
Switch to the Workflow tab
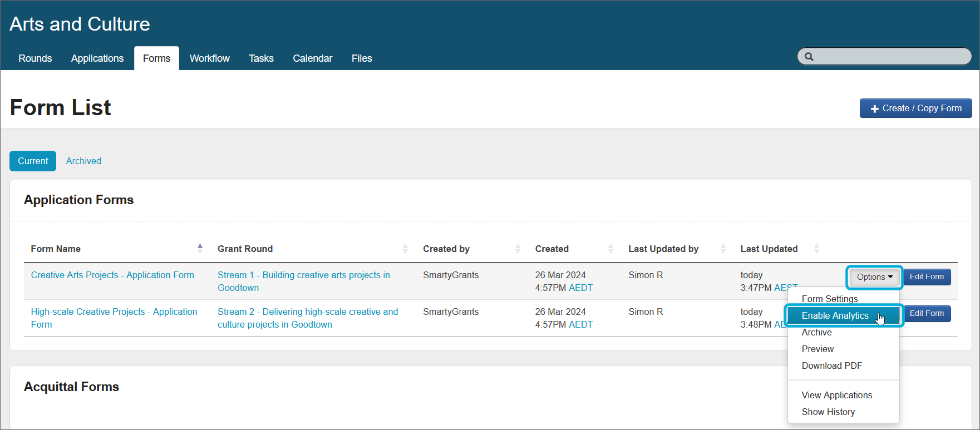pos(209,58)
